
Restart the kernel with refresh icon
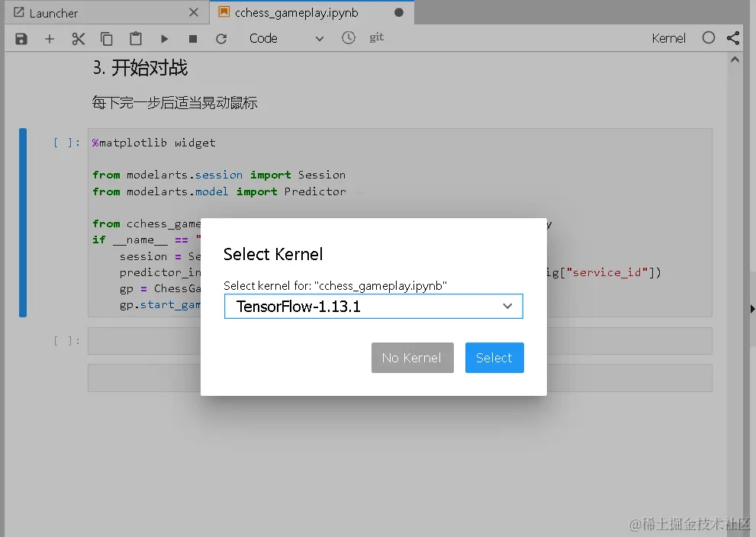[221, 39]
